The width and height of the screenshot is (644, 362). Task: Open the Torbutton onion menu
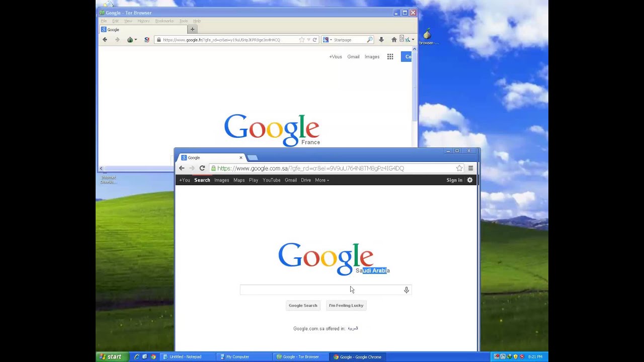132,40
